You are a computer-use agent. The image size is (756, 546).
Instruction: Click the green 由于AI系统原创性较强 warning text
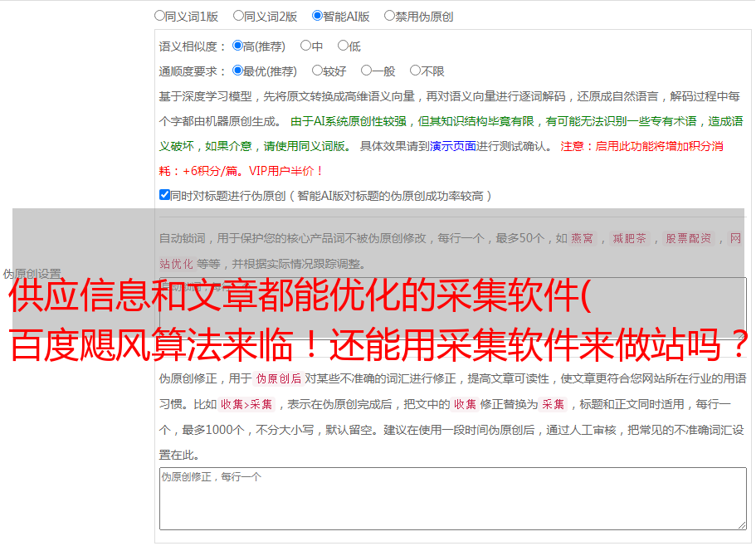(x=451, y=134)
